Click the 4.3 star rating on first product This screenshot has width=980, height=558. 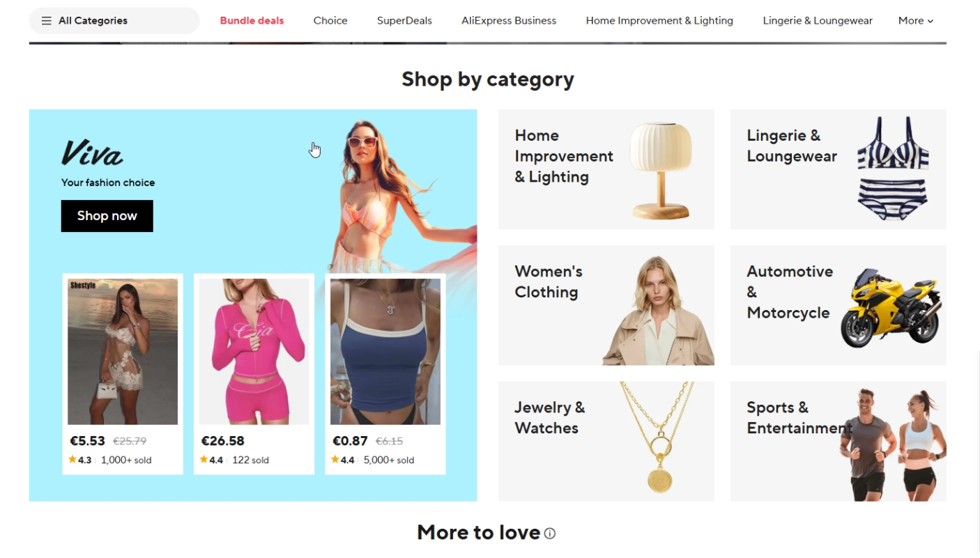click(80, 460)
